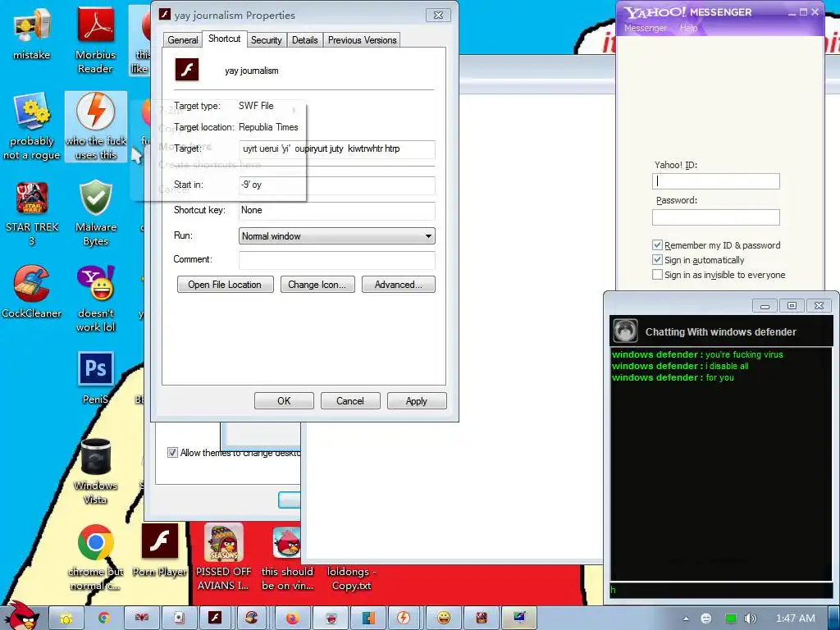
Task: Select 'probably not a rogue' desktop icon
Action: coord(32,126)
